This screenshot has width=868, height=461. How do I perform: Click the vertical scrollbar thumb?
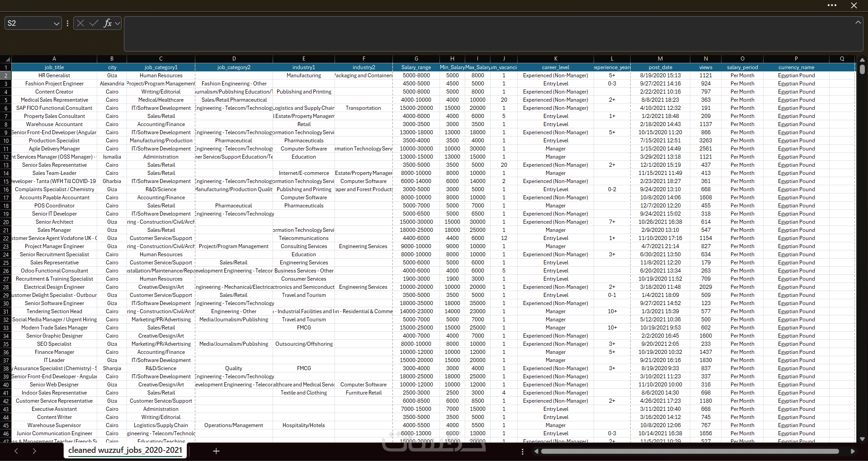pos(862,69)
